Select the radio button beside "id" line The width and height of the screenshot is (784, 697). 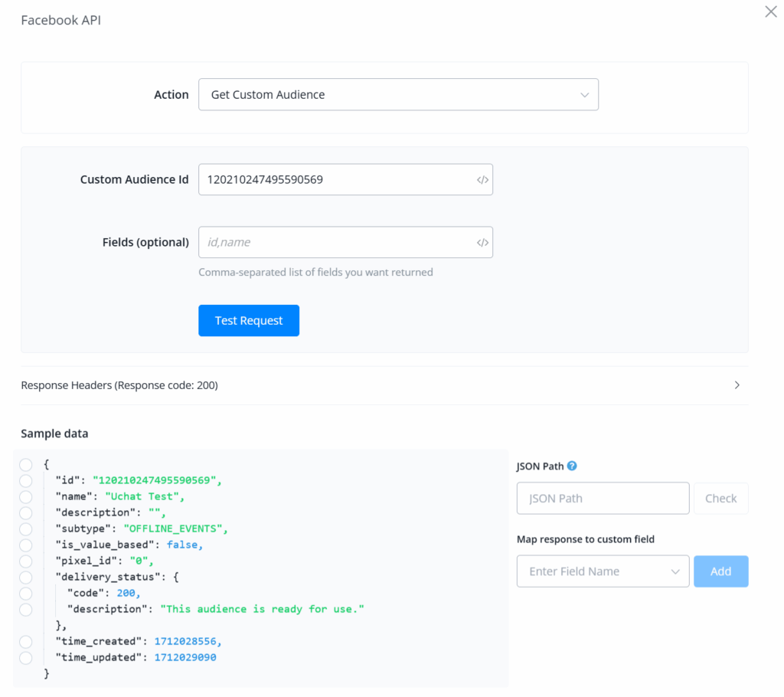26,481
